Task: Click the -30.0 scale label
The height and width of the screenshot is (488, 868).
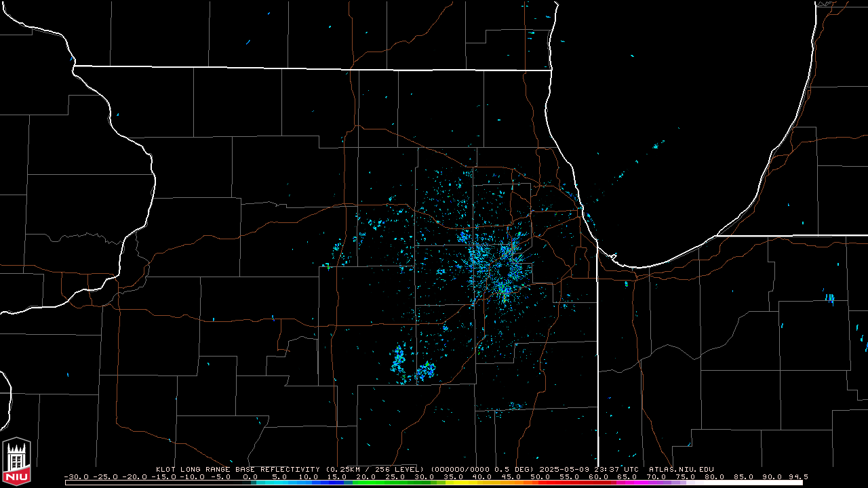Action: click(77, 476)
